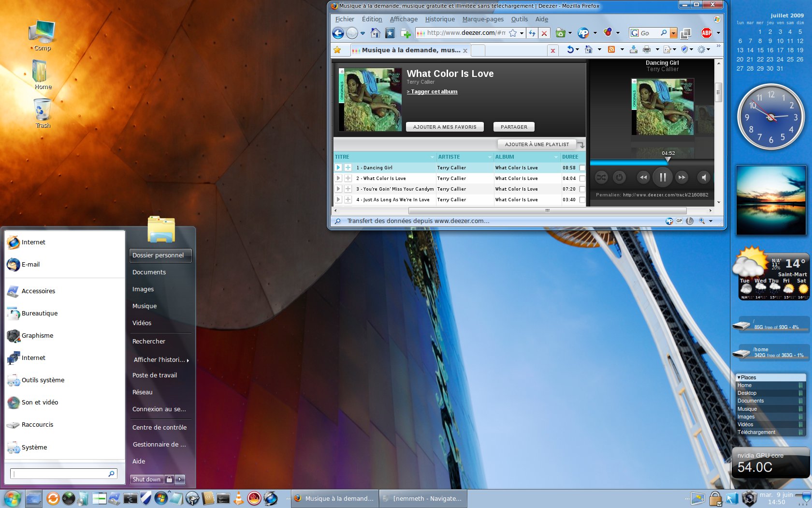Open Outils menu in Firefox
Screen dimensions: 812x508
click(520, 19)
